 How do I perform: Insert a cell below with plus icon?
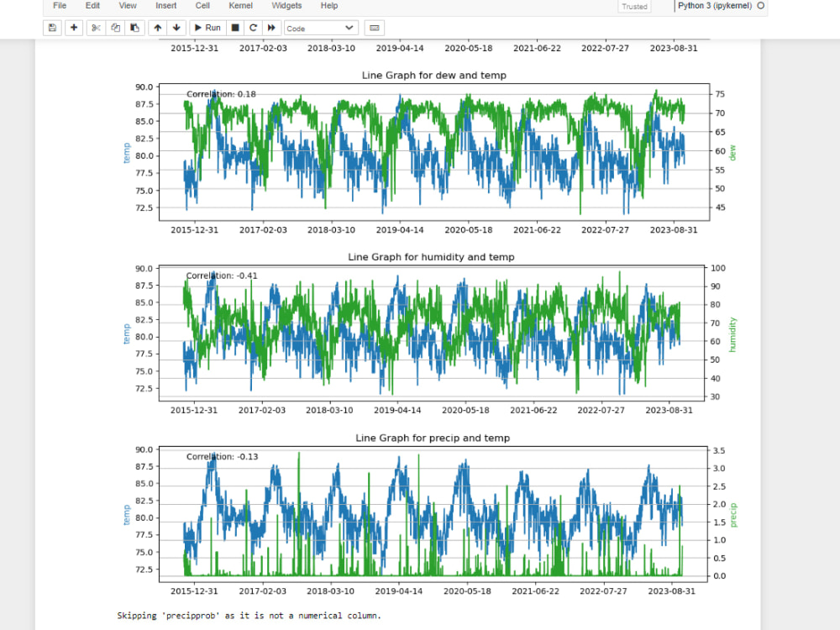pos(74,28)
